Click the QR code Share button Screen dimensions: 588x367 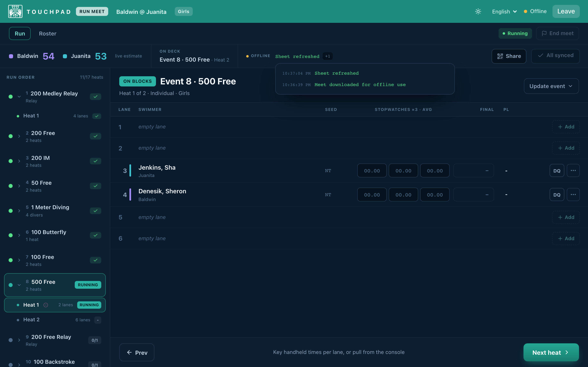(509, 56)
